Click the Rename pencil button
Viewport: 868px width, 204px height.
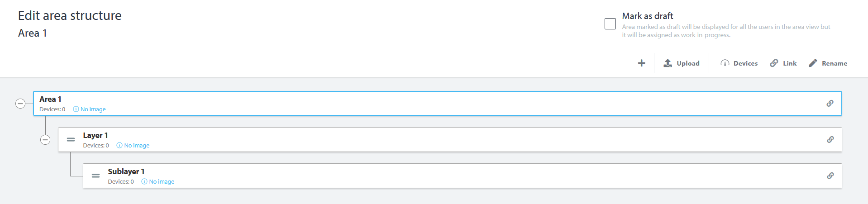pyautogui.click(x=828, y=63)
